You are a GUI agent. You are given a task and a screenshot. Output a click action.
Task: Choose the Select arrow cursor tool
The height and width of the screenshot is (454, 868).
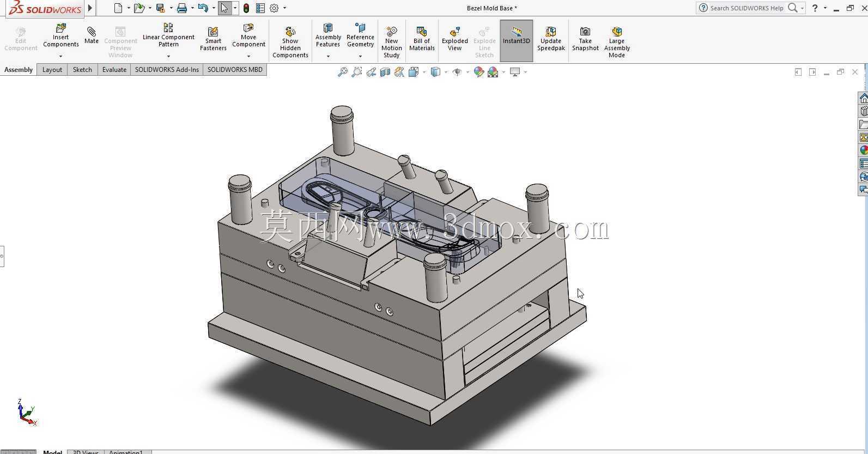(224, 8)
